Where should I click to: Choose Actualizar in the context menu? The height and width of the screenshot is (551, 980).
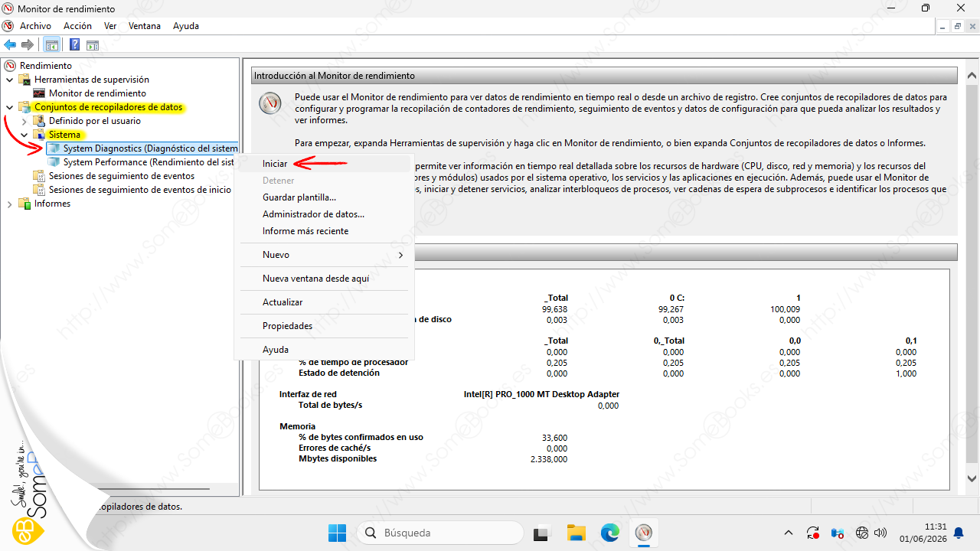[x=324, y=302]
